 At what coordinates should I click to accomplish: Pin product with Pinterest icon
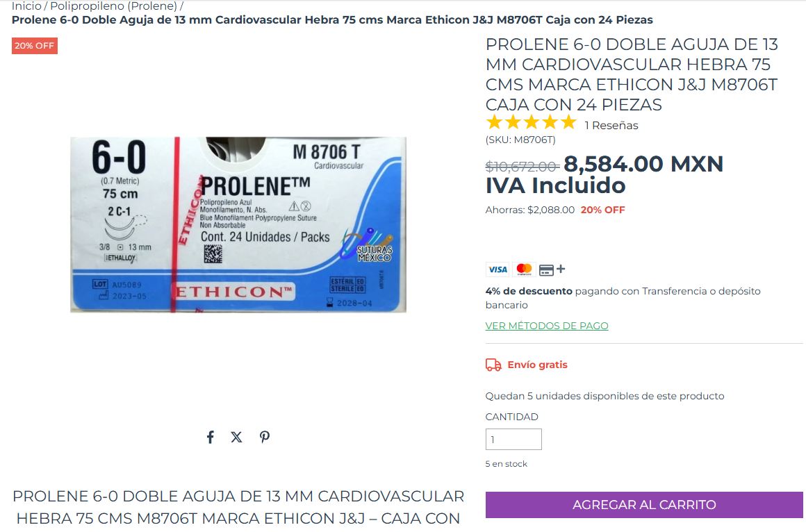tap(264, 438)
